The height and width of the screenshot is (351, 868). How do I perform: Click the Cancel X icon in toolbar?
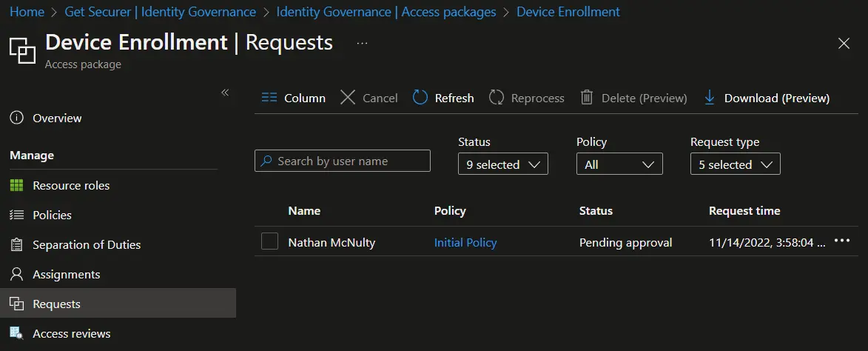coord(348,98)
